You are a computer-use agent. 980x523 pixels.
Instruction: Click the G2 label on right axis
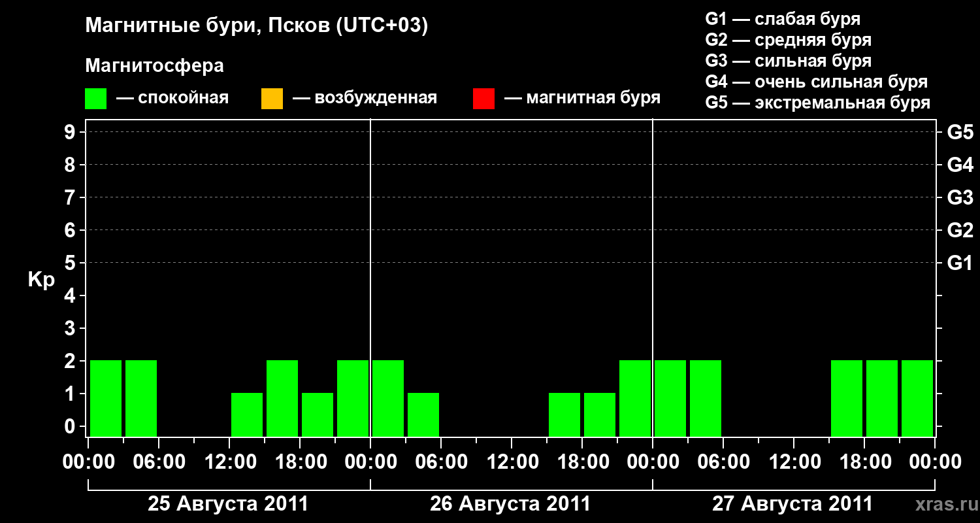click(x=960, y=230)
